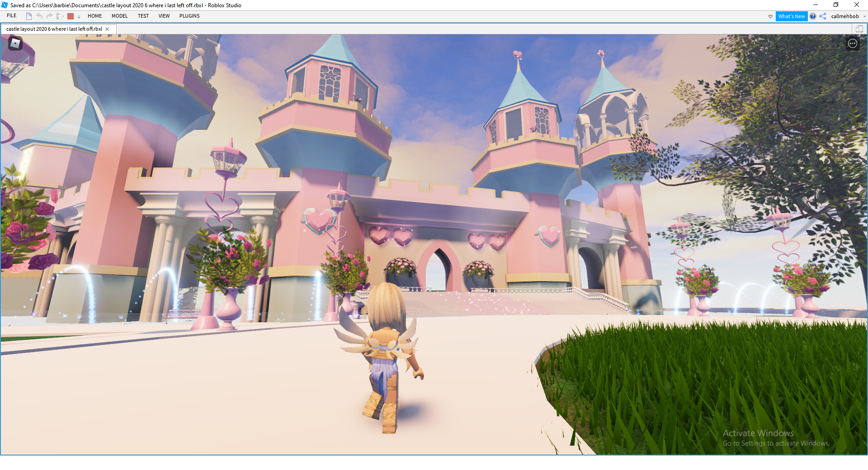Restore down the Roblox Studio window
Screen dimensions: 868x470
[836, 5]
